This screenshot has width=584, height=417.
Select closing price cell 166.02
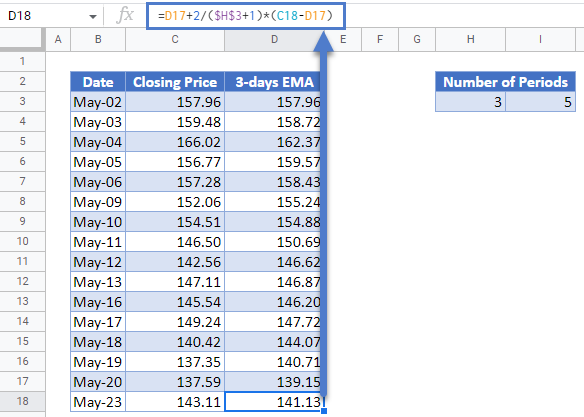click(x=175, y=142)
